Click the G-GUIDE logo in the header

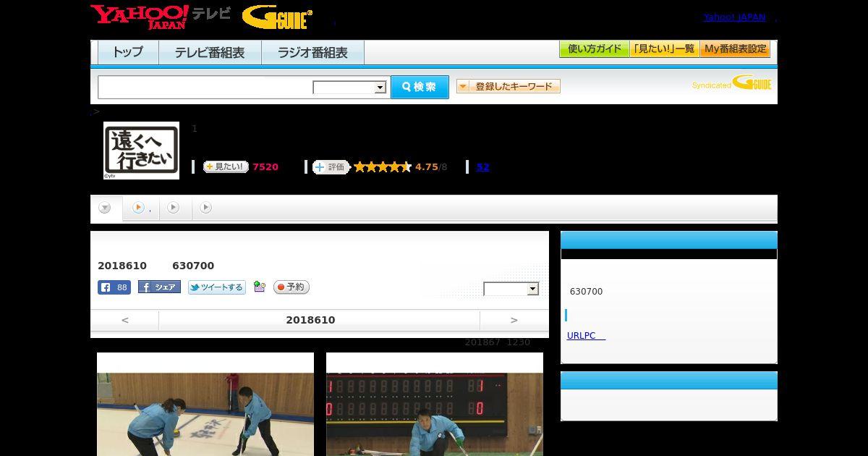point(277,17)
